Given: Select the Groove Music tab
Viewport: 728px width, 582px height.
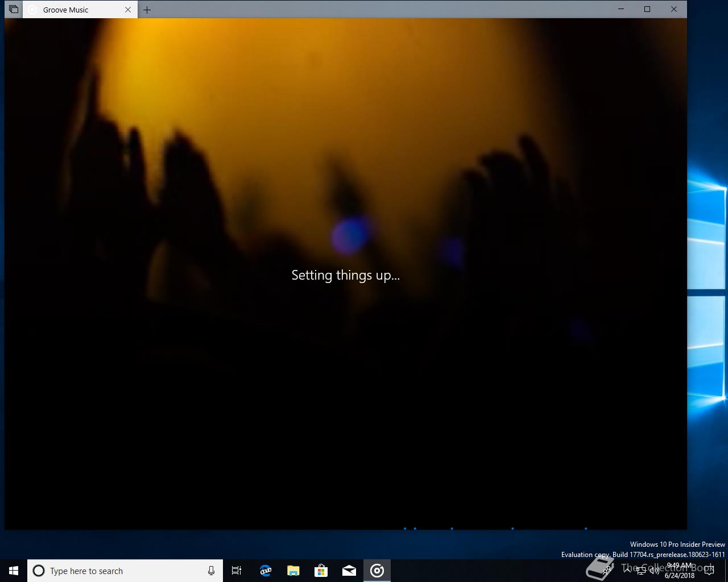Looking at the screenshot, I should 80,9.
